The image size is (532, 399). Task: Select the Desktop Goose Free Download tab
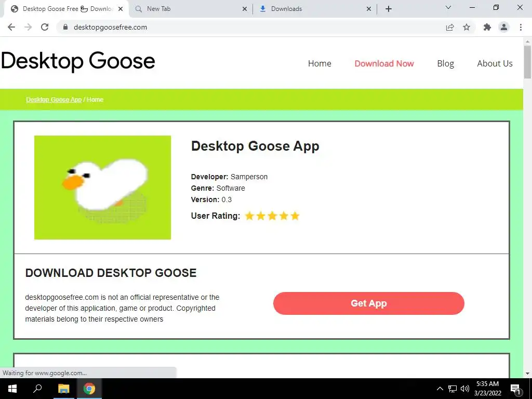pos(66,9)
